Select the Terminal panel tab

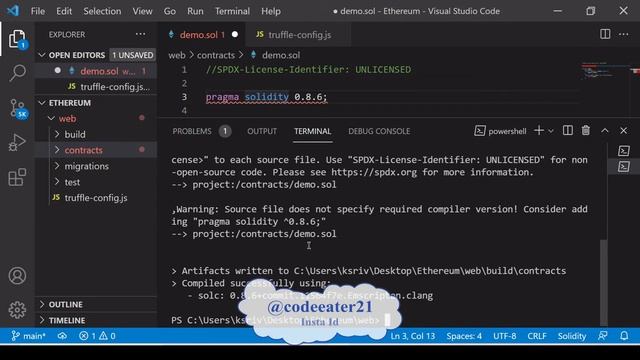click(x=313, y=131)
